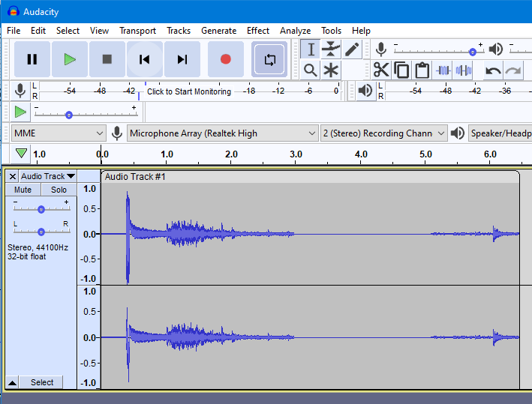Start playback with the green Play button

70,59
